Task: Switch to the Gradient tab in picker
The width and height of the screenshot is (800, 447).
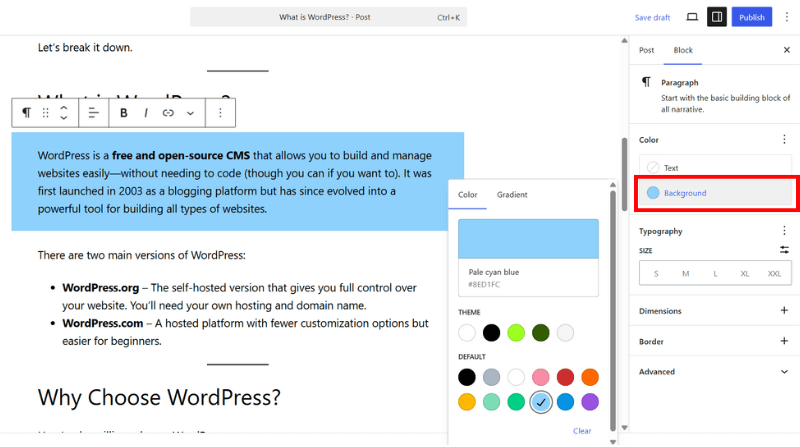Action: (x=512, y=194)
